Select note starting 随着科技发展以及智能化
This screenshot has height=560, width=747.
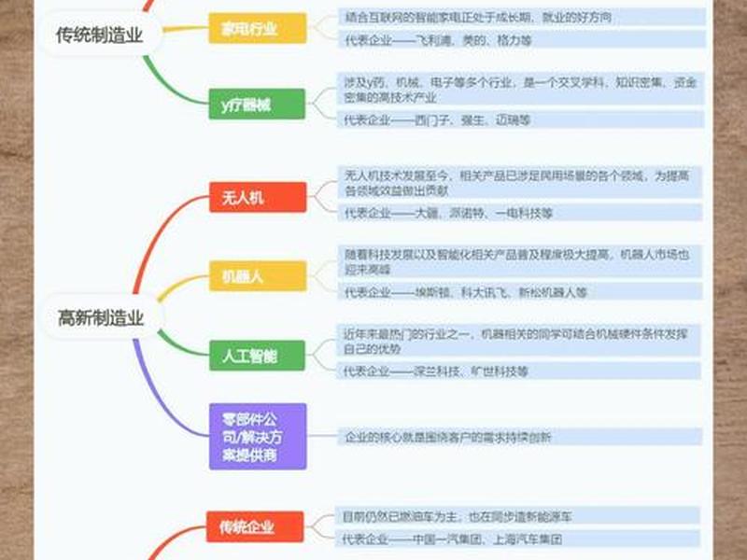tap(520, 261)
